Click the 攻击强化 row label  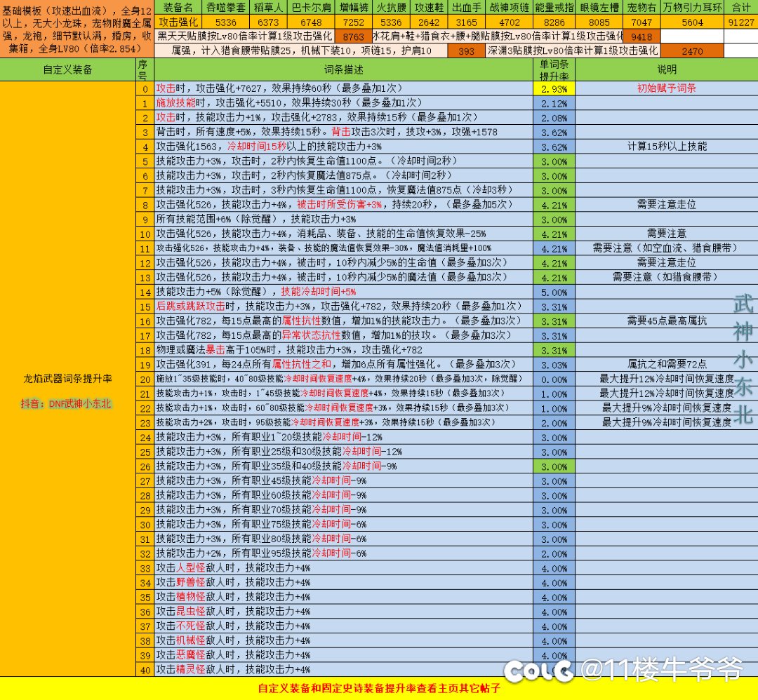[178, 22]
